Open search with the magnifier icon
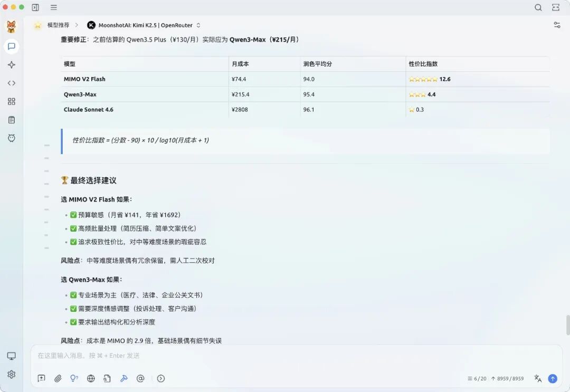Screen dimensions: 570x392 (x=538, y=7)
